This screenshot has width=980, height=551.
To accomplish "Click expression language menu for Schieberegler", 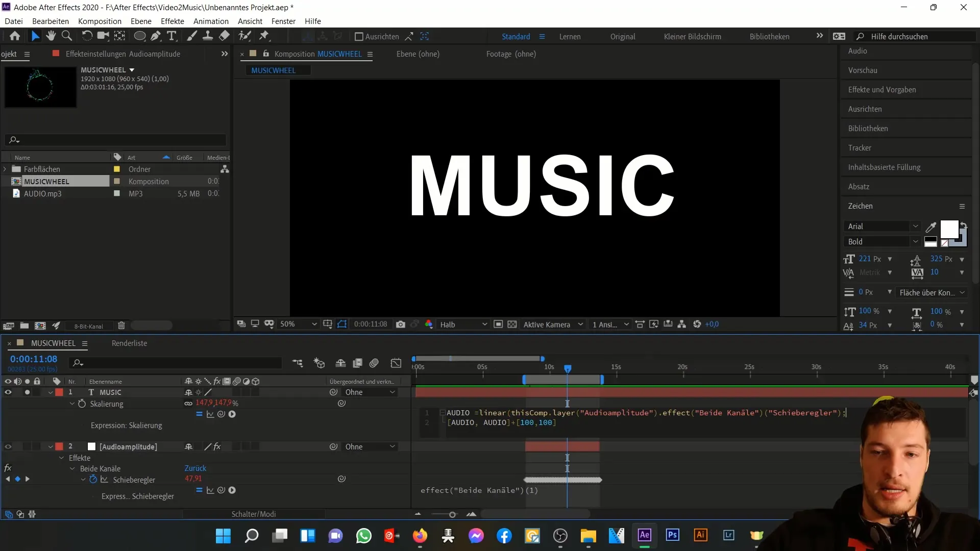I will 232,490.
